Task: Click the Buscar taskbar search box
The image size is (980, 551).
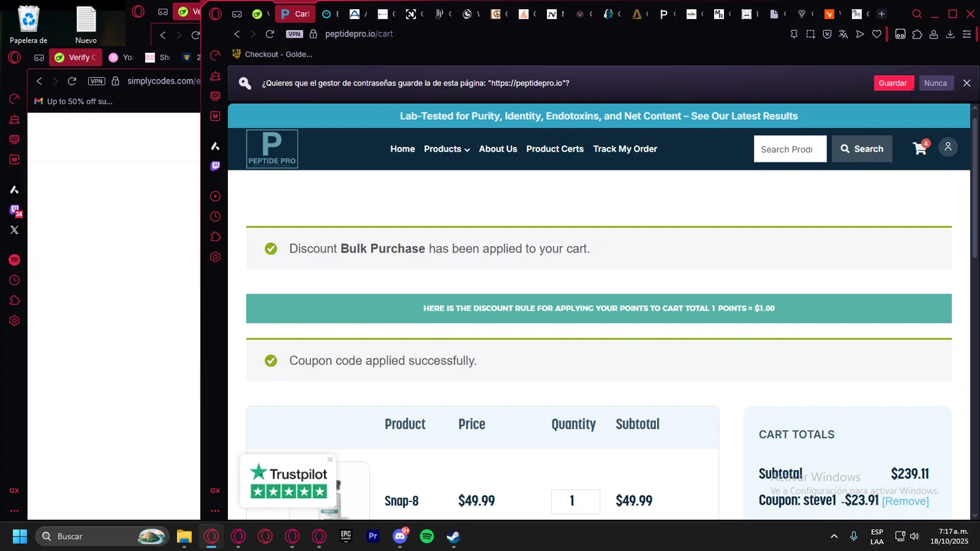Action: [102, 536]
